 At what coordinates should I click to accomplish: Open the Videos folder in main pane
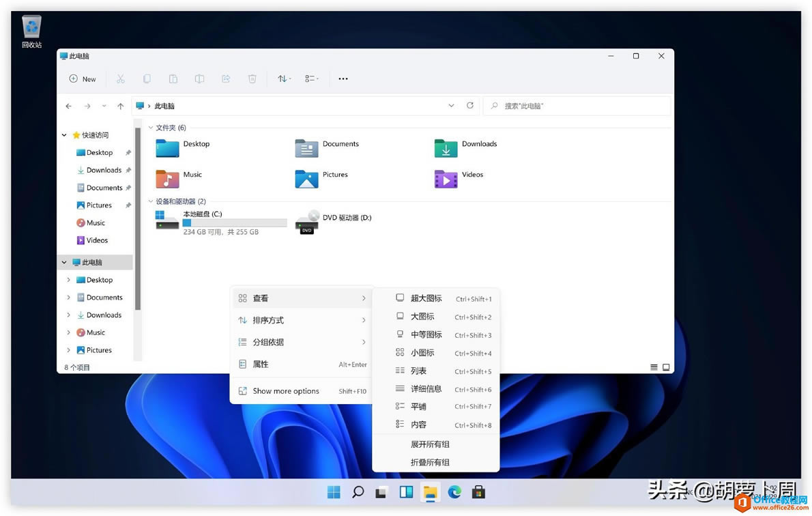pyautogui.click(x=459, y=178)
